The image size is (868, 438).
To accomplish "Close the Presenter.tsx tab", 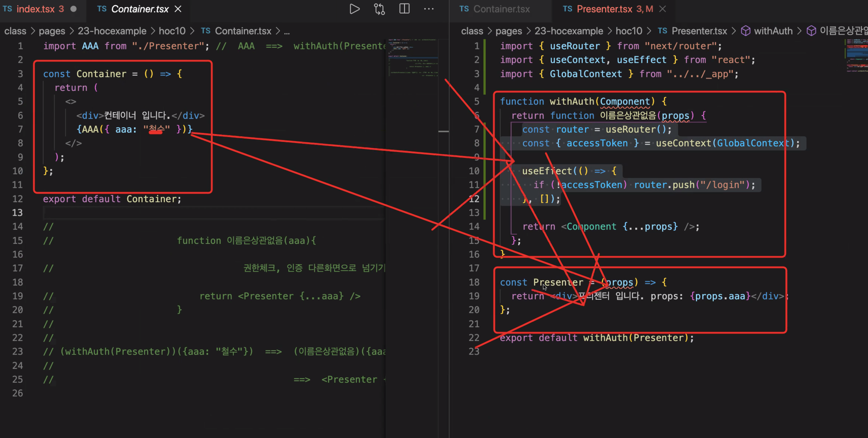I will point(663,9).
